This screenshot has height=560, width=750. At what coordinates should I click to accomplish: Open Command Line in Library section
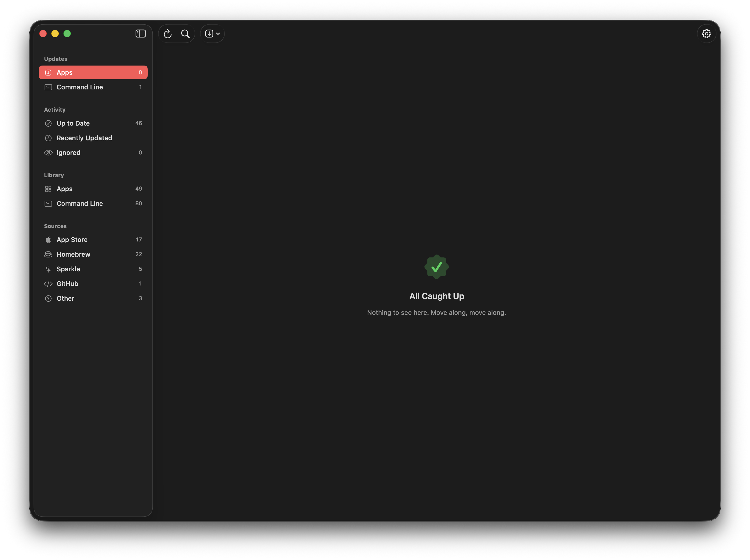click(x=93, y=203)
